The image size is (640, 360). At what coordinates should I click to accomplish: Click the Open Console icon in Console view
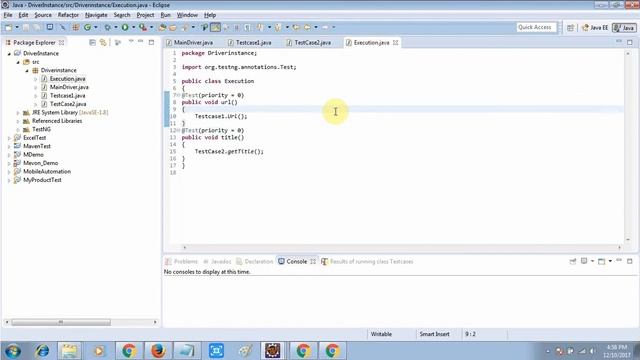click(x=602, y=261)
